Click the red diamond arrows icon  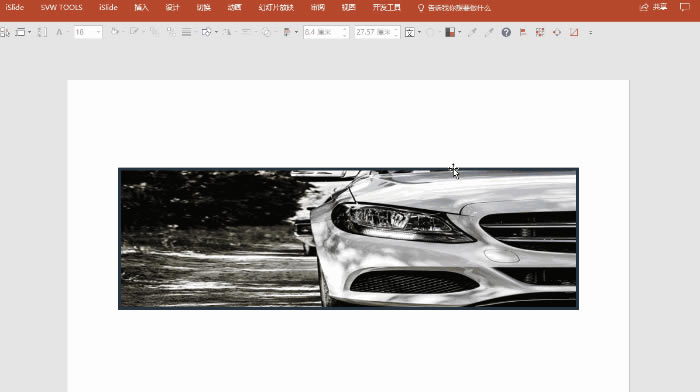pos(557,32)
